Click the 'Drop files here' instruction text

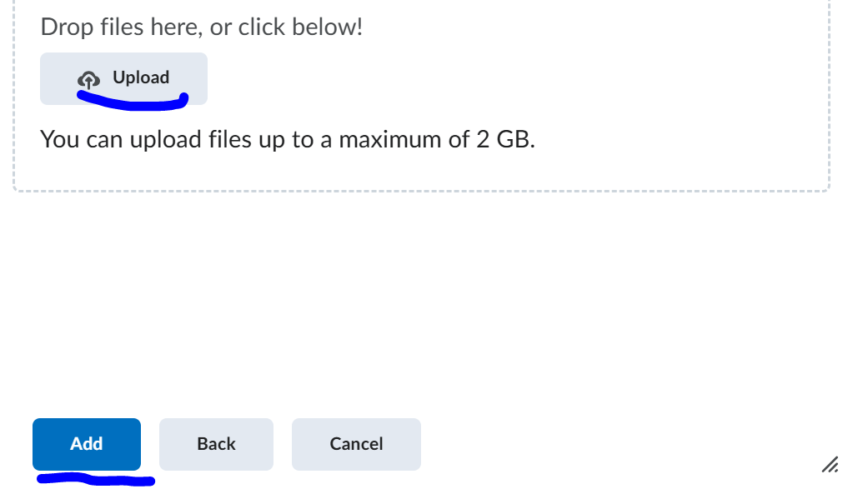(x=201, y=27)
